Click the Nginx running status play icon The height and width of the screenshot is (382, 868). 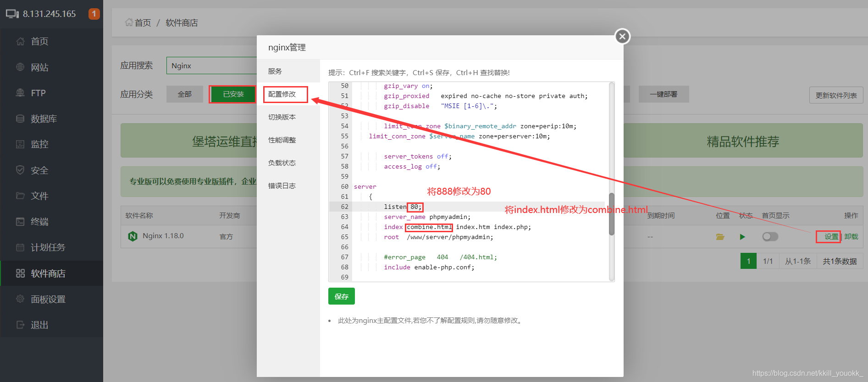tap(742, 237)
